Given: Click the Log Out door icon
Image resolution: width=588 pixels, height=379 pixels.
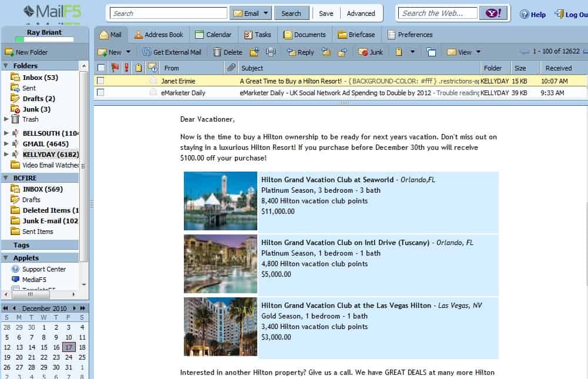Looking at the screenshot, I should click(559, 14).
